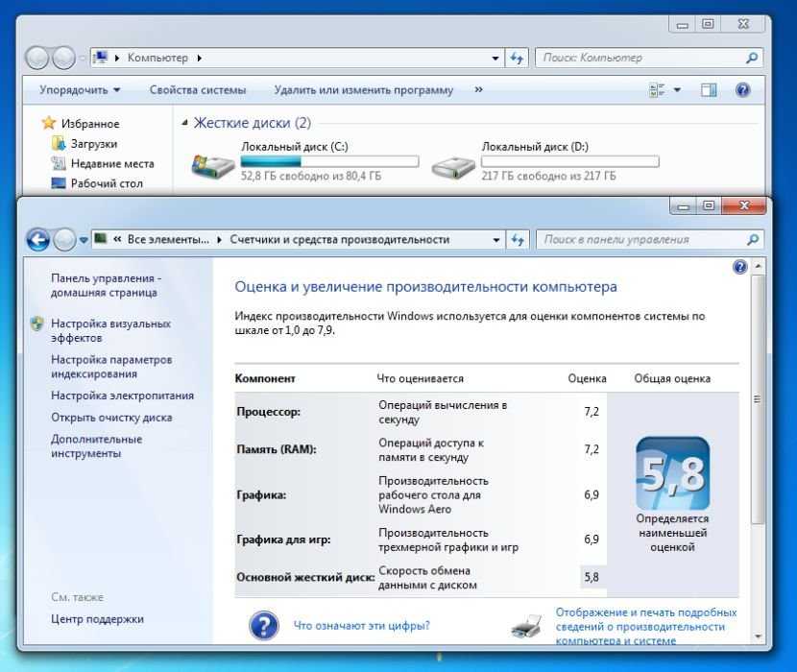Open Центр поддержки link

click(x=97, y=619)
